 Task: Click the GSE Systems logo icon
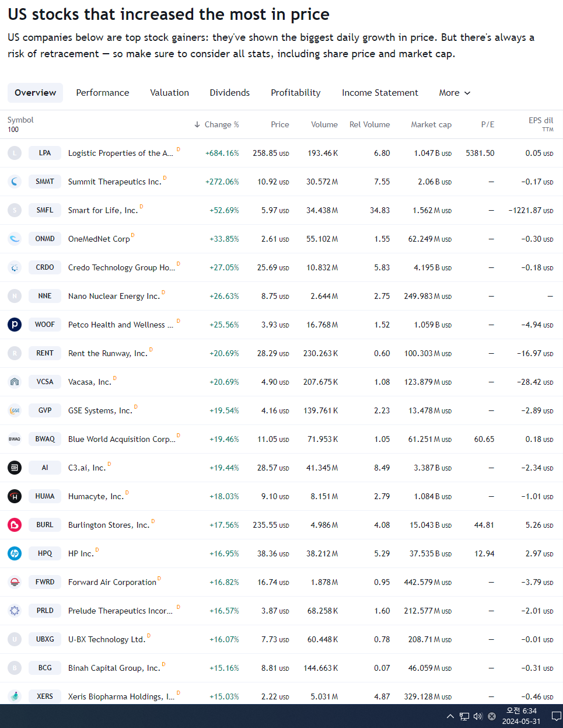tap(15, 410)
